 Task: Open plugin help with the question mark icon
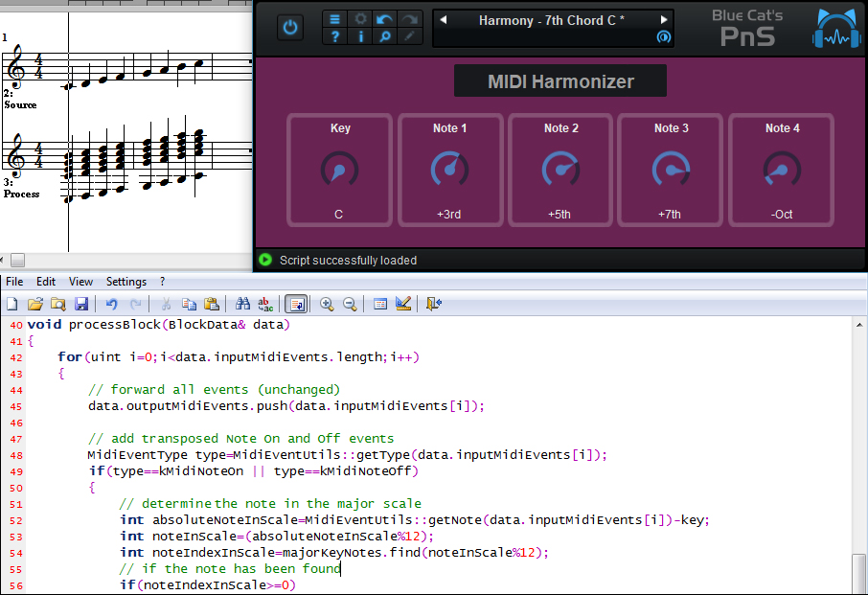coord(334,38)
